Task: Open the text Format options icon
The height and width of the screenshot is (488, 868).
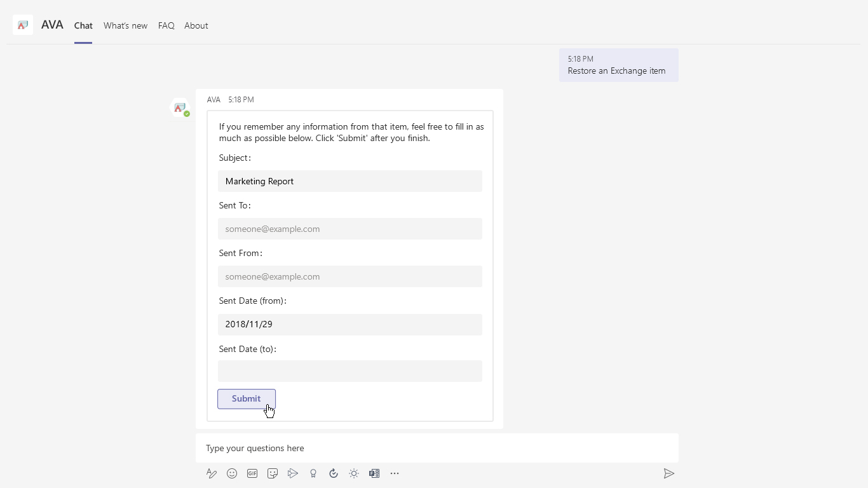Action: click(x=212, y=473)
